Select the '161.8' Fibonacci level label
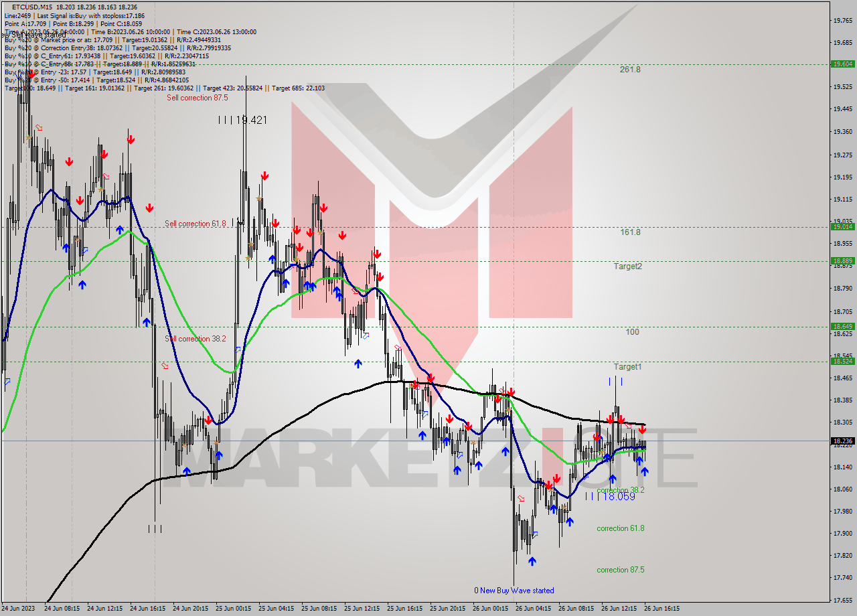The image size is (857, 616). coord(630,232)
